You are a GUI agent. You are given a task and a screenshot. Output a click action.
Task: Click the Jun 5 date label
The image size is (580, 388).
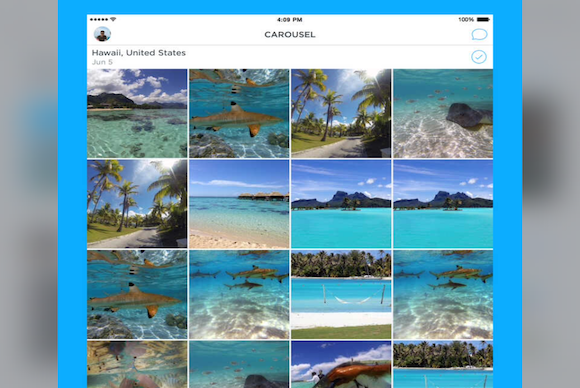click(102, 62)
